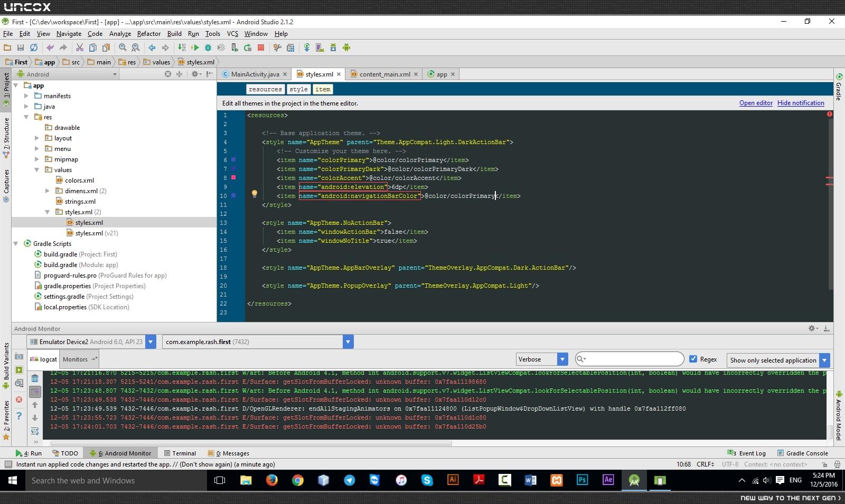Image resolution: width=845 pixels, height=504 pixels.
Task: Switch to the Monitors tab
Action: [80, 359]
